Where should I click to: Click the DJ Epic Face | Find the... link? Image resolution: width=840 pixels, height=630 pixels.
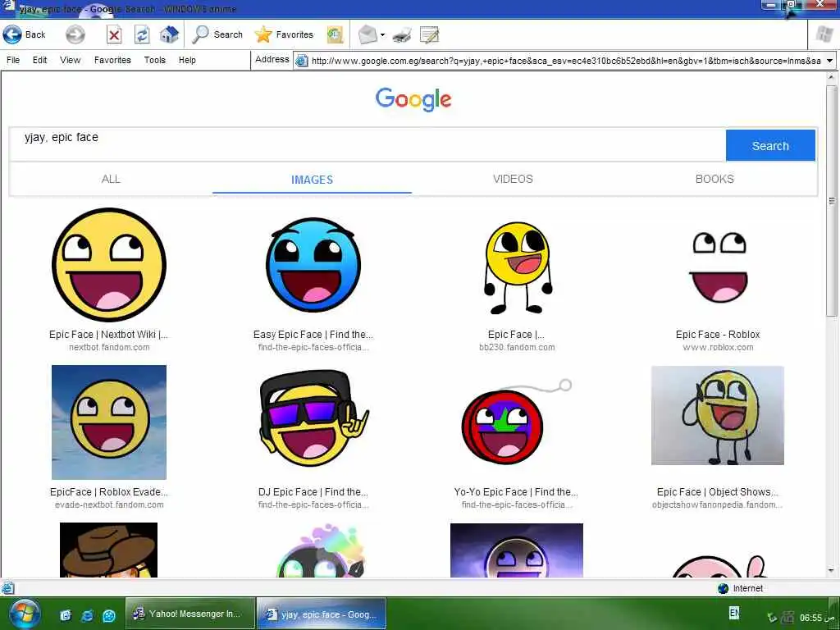(x=313, y=492)
